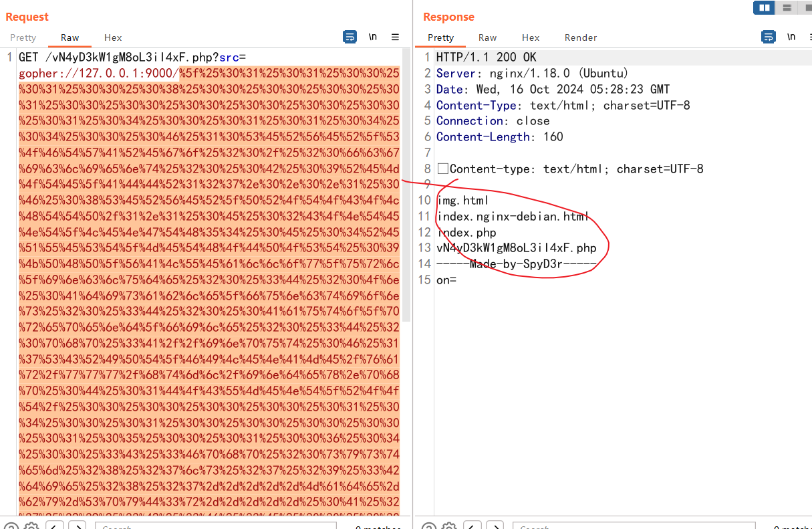Click the HTTP/1.1 200 OK status line

[487, 58]
